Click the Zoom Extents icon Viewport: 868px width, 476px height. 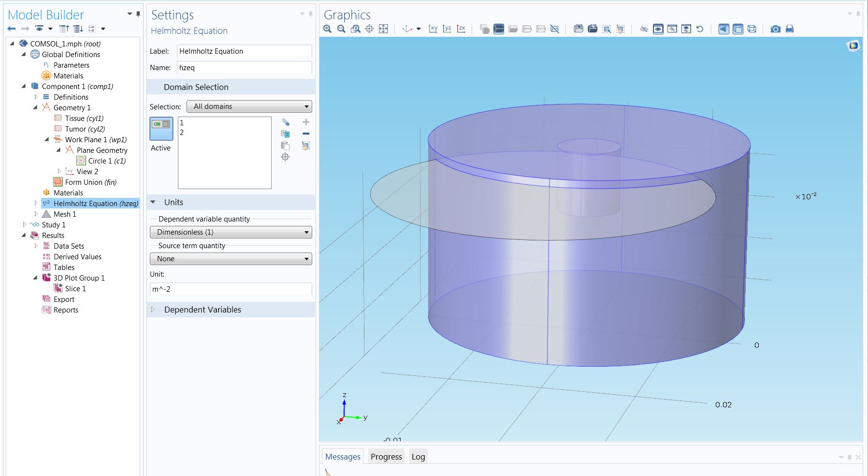pyautogui.click(x=383, y=29)
